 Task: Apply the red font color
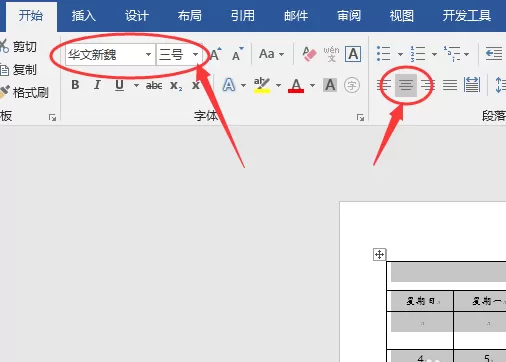click(296, 85)
